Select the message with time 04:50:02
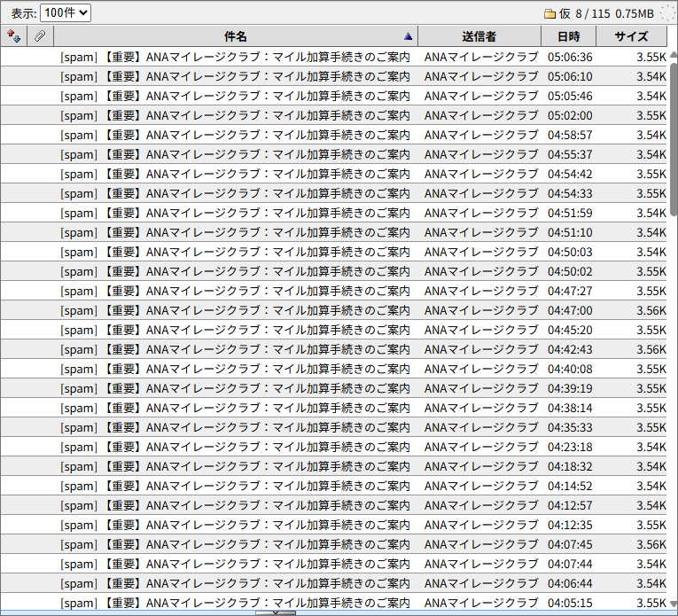678x616 pixels. 333,271
